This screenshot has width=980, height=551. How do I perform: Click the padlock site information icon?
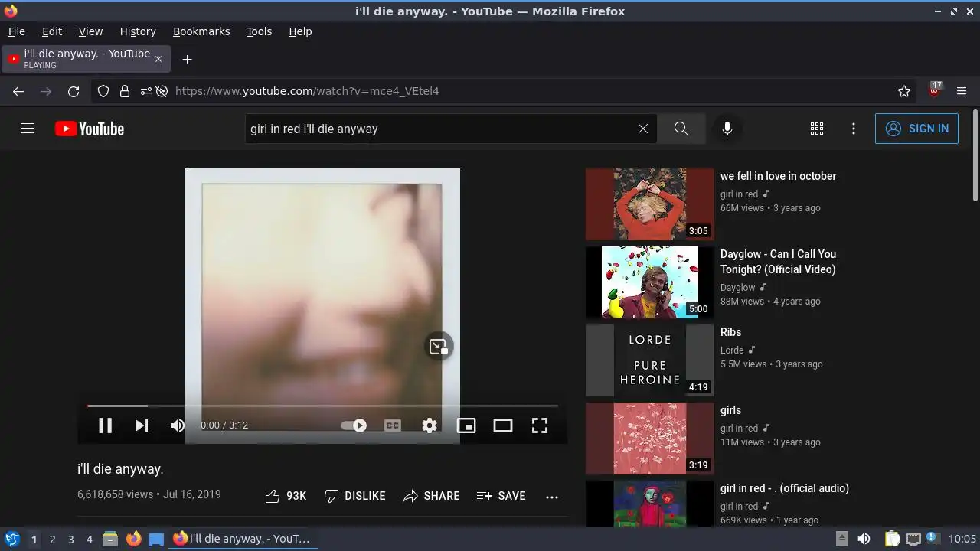pos(125,91)
